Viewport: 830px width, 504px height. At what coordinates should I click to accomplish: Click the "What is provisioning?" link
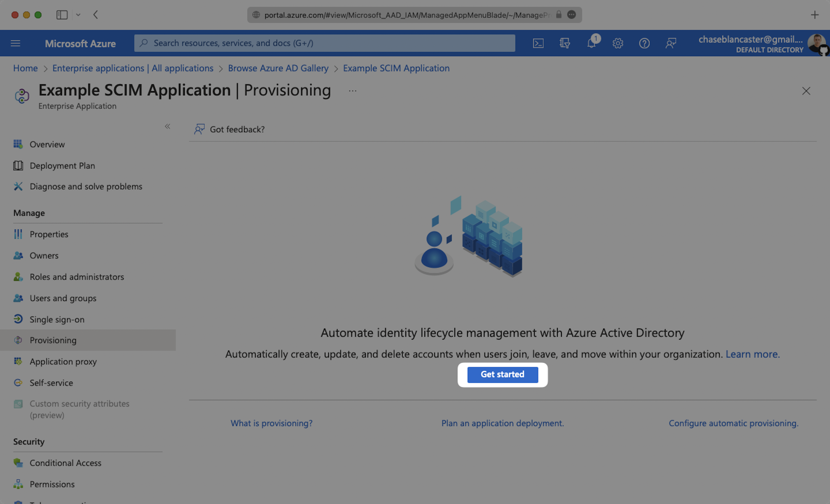271,423
